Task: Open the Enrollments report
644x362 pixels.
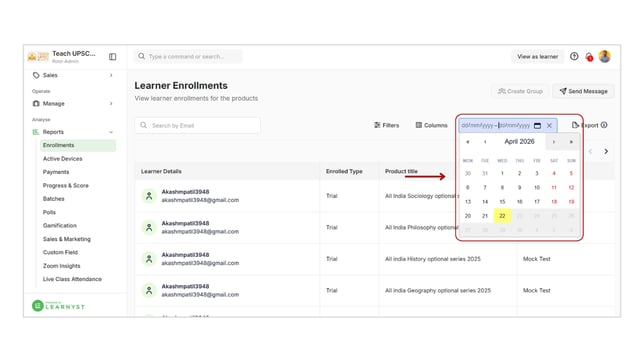Action: (x=78, y=145)
